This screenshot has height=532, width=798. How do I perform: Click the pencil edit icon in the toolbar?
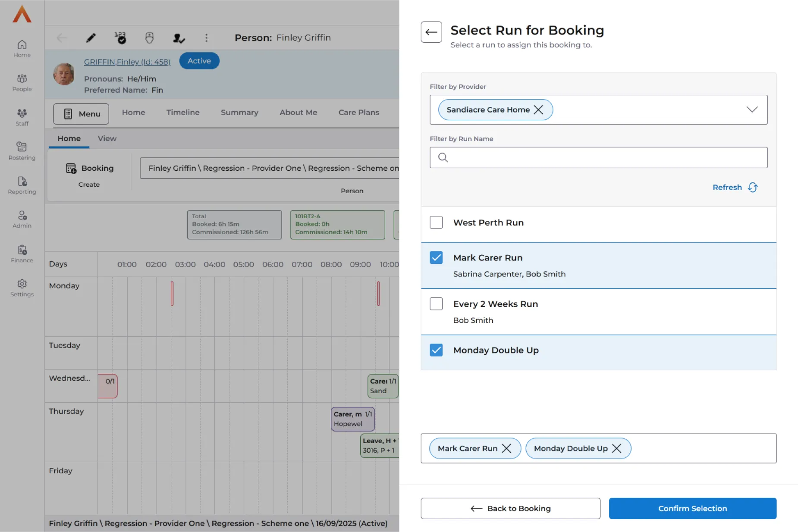(x=91, y=38)
